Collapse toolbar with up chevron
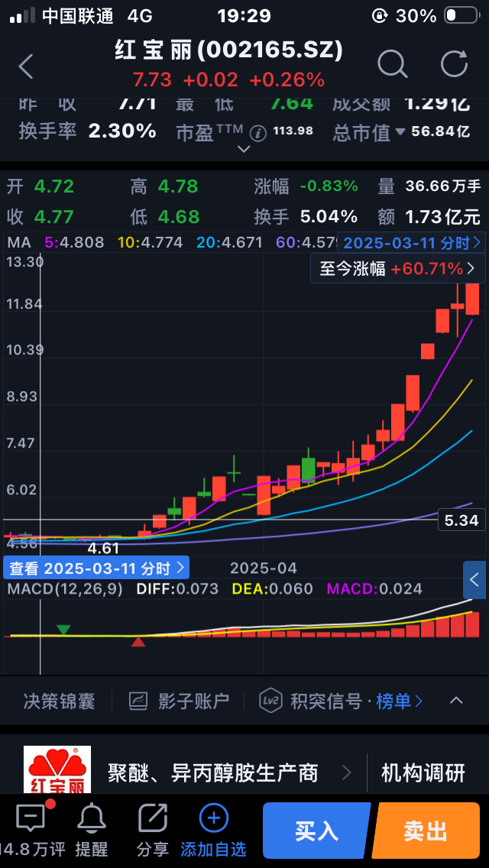 point(456,701)
